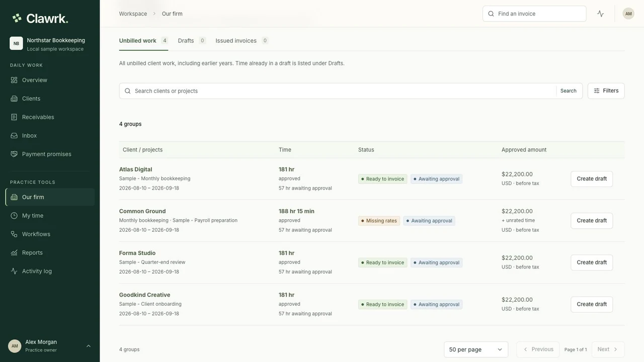Viewport: 644px width, 362px height.
Task: Click the Our firm sidebar icon
Action: pyautogui.click(x=14, y=197)
